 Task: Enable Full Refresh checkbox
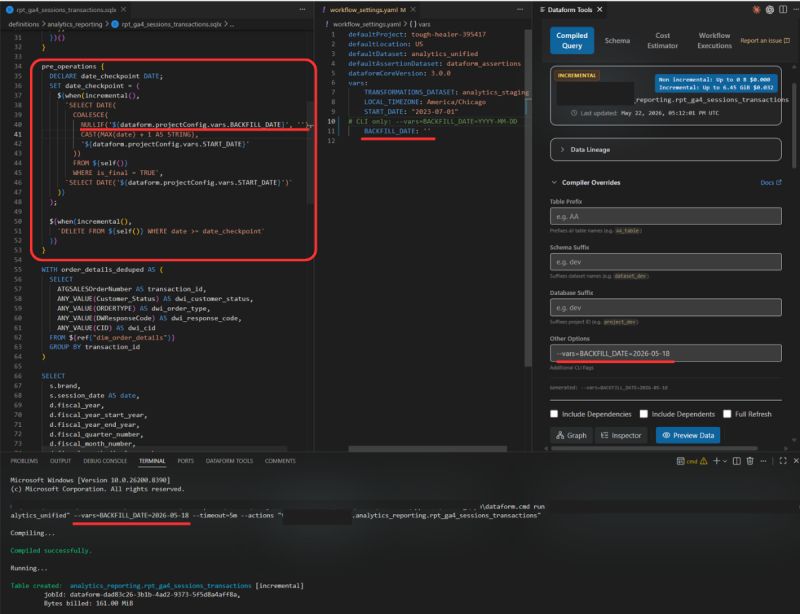[x=727, y=414]
